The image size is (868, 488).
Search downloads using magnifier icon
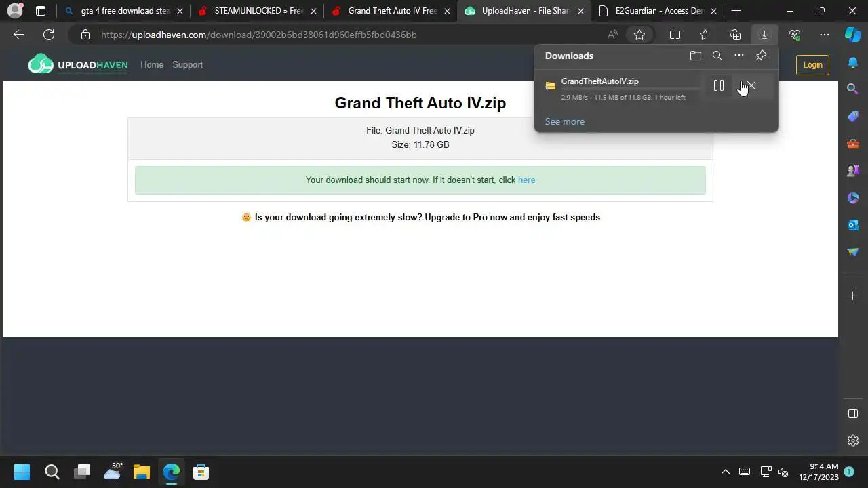click(x=717, y=56)
